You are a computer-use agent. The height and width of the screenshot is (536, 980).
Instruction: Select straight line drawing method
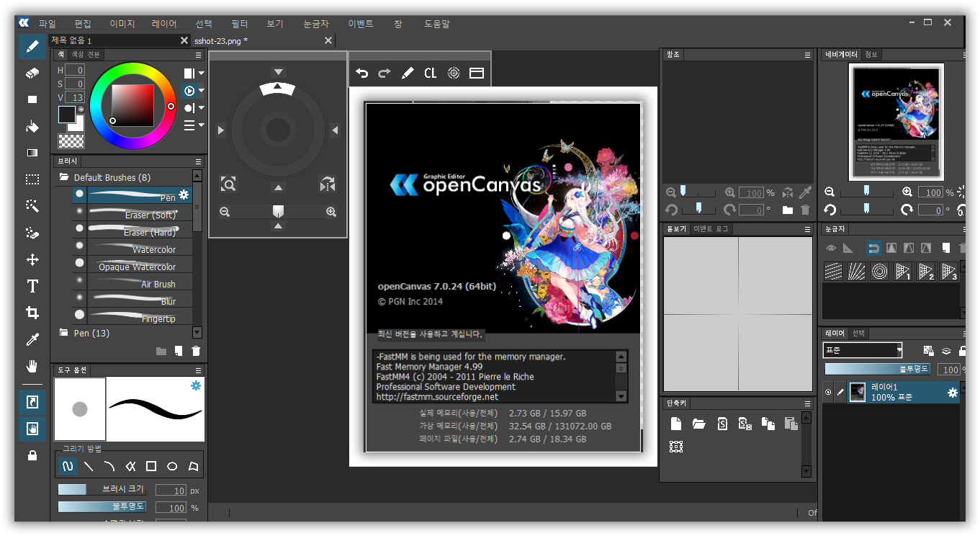click(89, 466)
